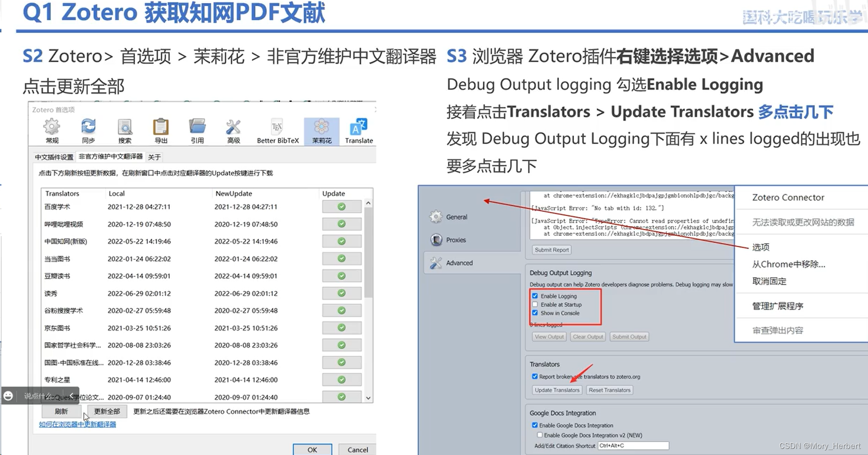
Task: Click the Reset Translators button
Action: [x=609, y=390]
